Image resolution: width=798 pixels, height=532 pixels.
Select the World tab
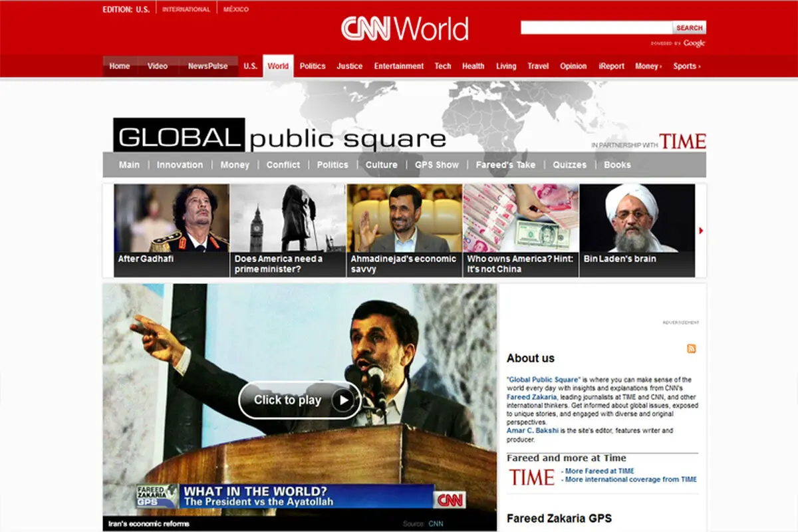click(278, 66)
